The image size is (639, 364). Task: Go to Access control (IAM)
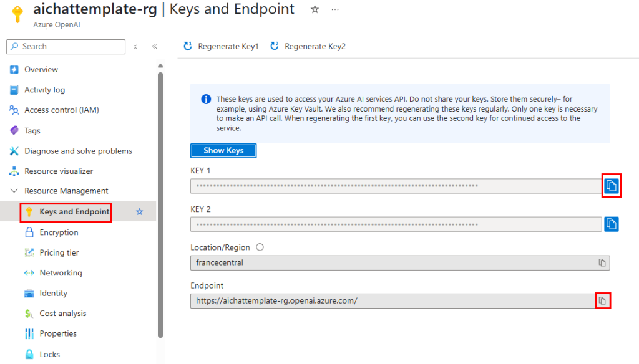[x=62, y=110]
